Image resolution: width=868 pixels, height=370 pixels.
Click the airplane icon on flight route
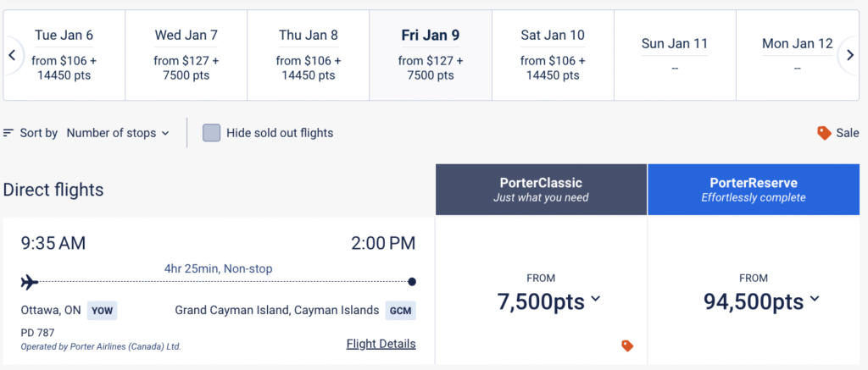[29, 281]
